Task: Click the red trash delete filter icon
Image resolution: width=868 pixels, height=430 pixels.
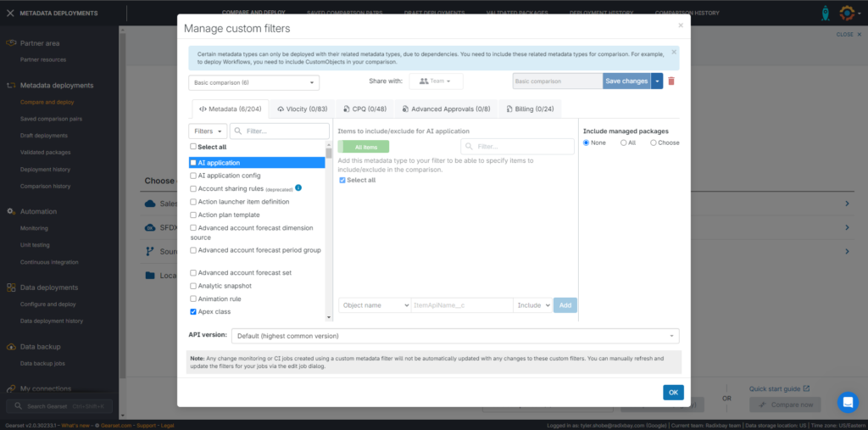Action: tap(671, 81)
